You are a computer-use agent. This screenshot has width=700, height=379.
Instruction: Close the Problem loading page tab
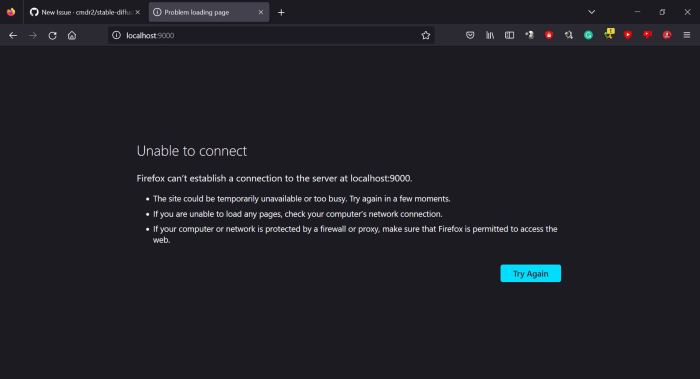pos(261,12)
